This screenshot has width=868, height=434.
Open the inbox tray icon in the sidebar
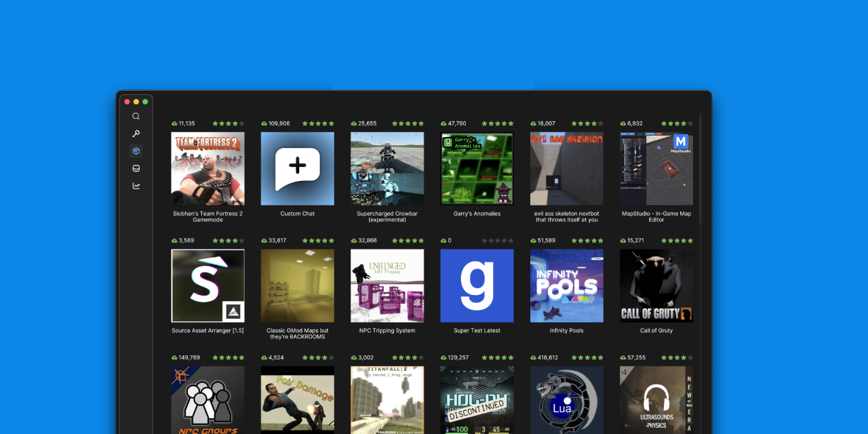(136, 168)
